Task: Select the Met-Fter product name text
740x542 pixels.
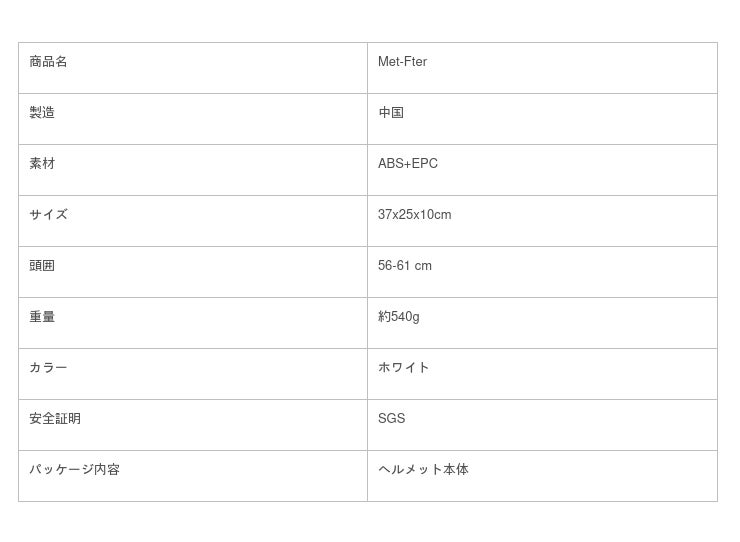Action: click(x=402, y=62)
